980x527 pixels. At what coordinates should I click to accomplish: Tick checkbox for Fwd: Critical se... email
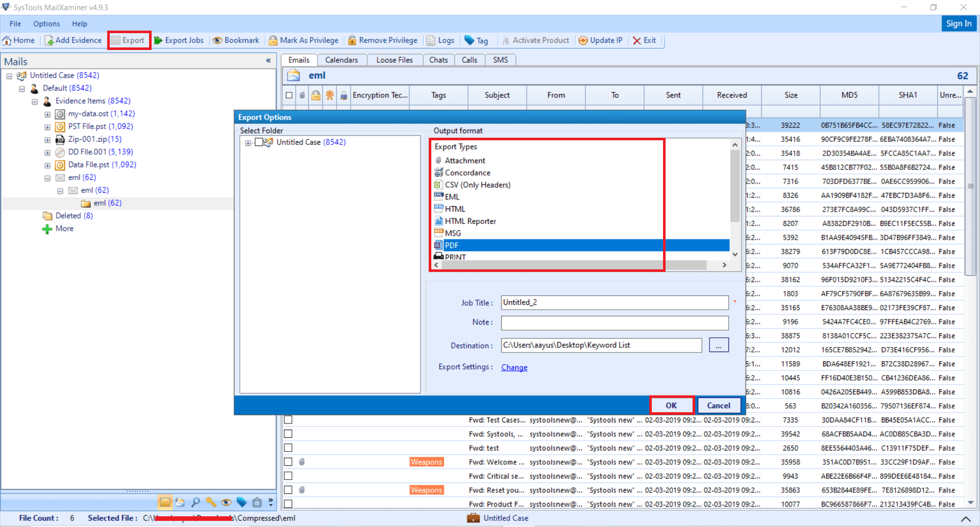pyautogui.click(x=288, y=476)
